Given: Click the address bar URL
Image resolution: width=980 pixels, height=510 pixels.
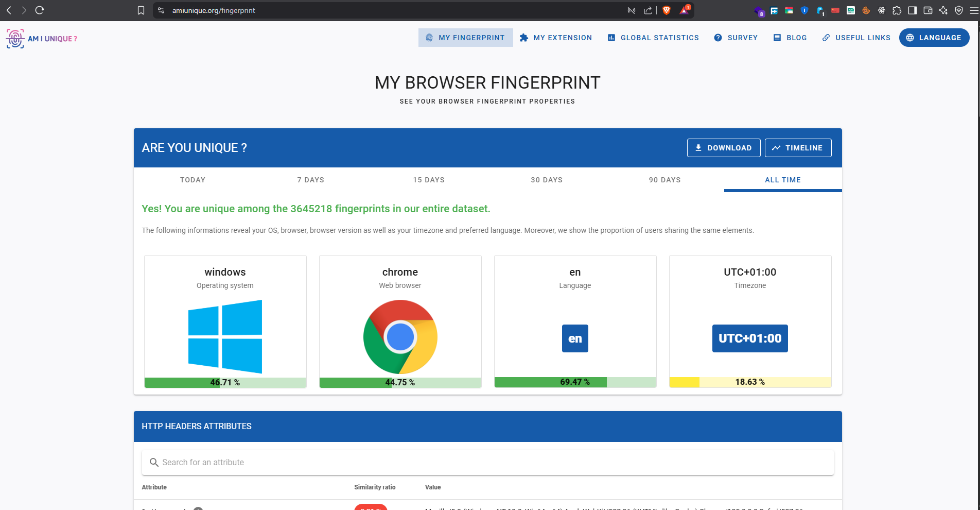Looking at the screenshot, I should pyautogui.click(x=214, y=10).
